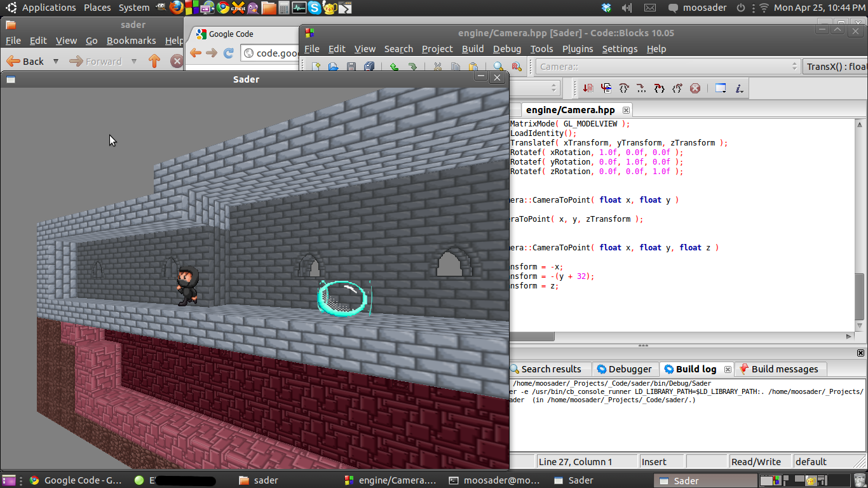This screenshot has height=488, width=868.
Task: Switch to the Debugger log tab
Action: point(624,369)
